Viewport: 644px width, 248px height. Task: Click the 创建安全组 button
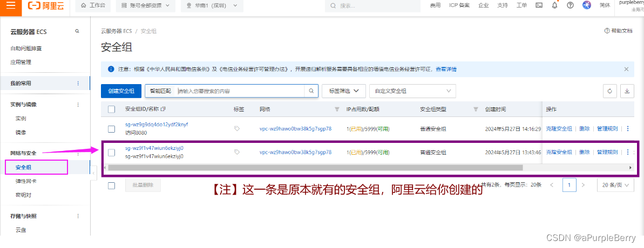121,91
